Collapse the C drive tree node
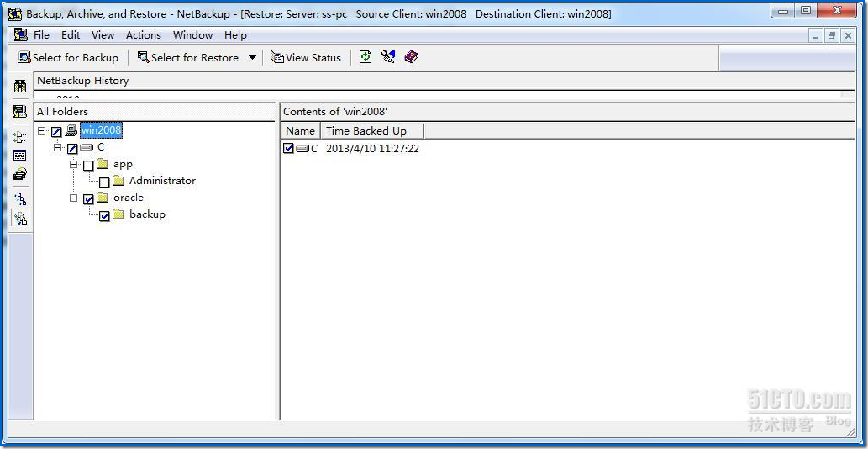Screen dimensions: 868x449 58,148
